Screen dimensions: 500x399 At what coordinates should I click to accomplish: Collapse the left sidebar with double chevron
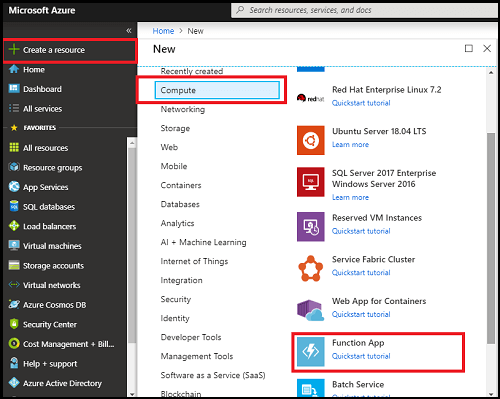pos(129,31)
